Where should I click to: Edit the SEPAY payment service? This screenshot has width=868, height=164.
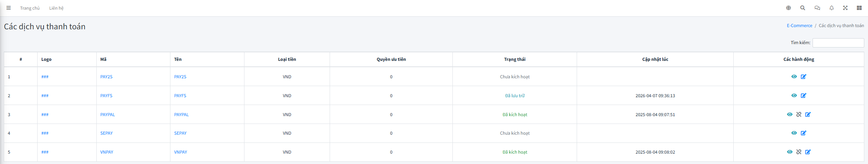pos(803,133)
